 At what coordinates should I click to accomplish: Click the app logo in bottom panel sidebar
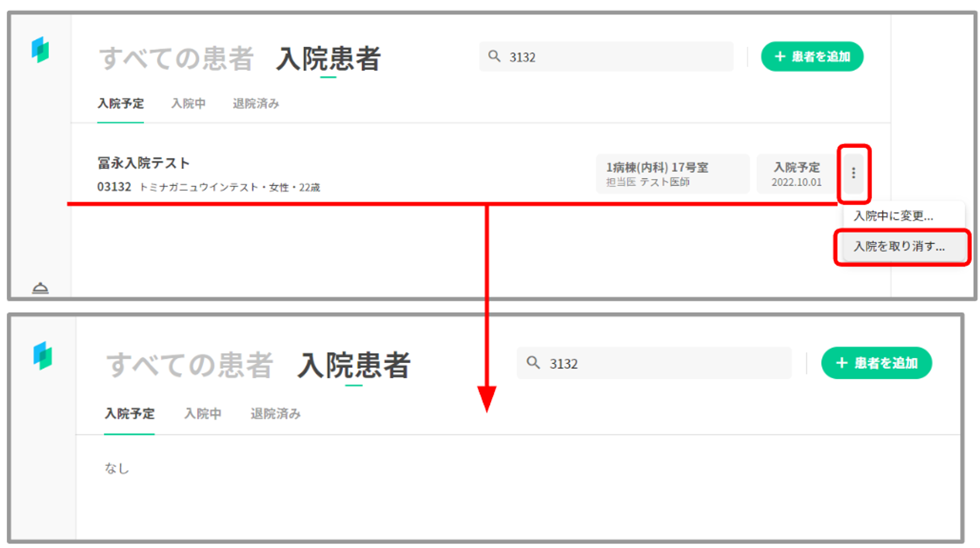pos(43,355)
